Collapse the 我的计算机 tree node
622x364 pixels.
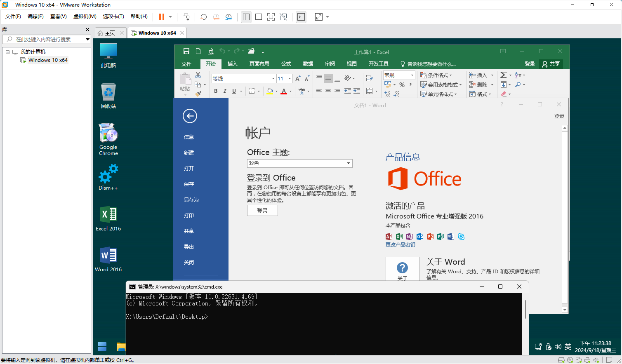pyautogui.click(x=7, y=52)
